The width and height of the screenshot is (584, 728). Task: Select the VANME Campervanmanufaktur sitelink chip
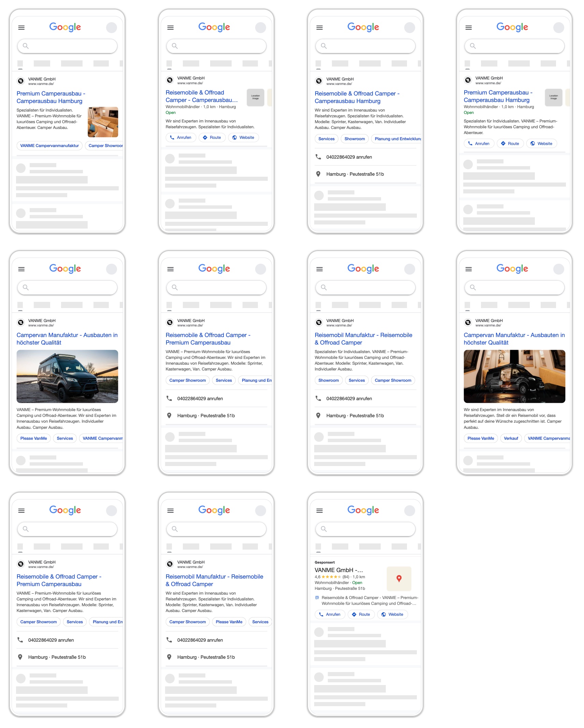(49, 146)
